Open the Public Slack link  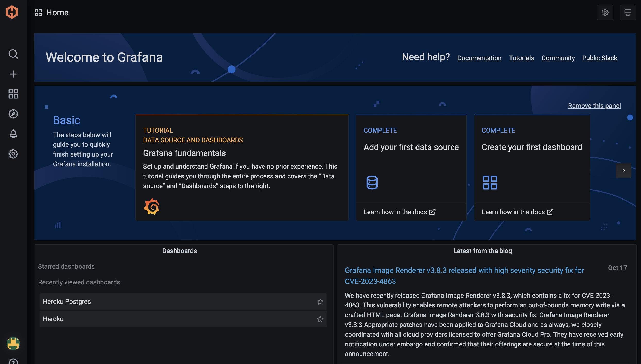tap(600, 58)
